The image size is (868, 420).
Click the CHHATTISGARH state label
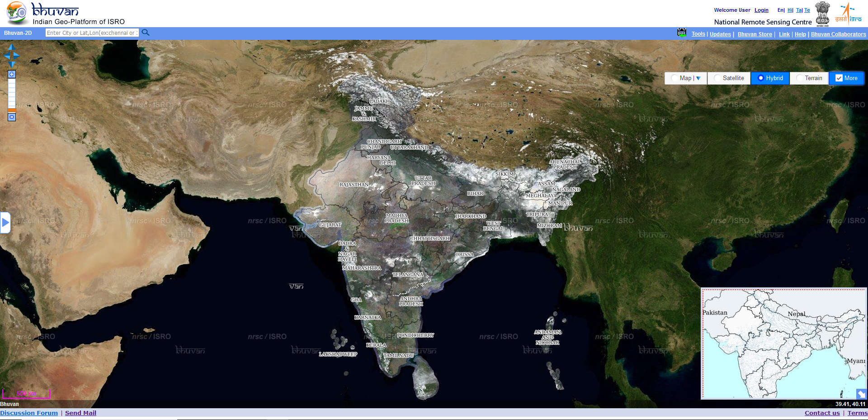[430, 239]
